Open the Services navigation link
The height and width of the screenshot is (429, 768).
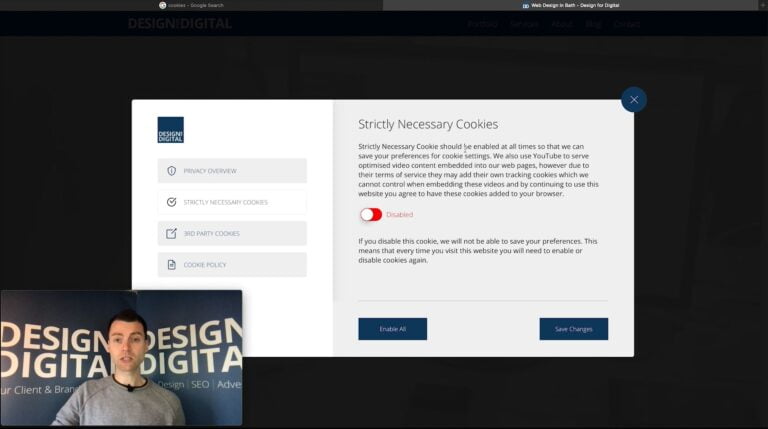tap(524, 24)
